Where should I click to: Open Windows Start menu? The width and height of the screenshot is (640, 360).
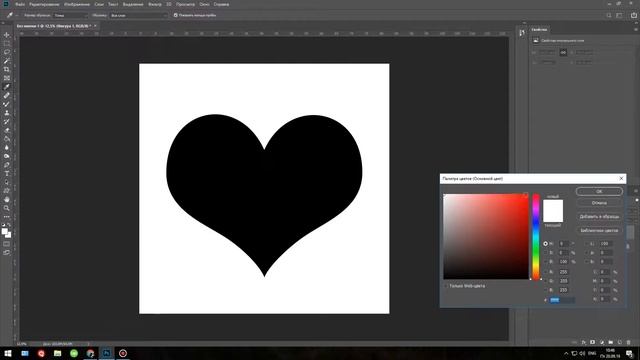8,353
